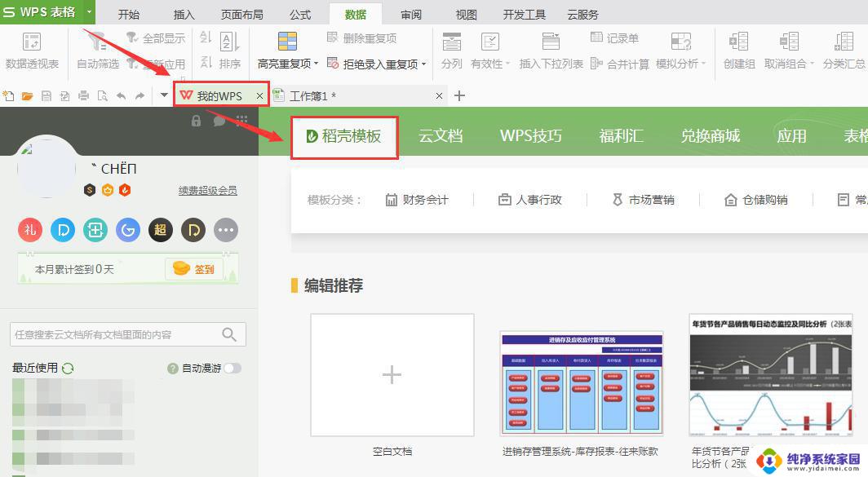Image resolution: width=868 pixels, height=477 pixels.
Task: Click the gray more options ellipsis icon
Action: 226,231
